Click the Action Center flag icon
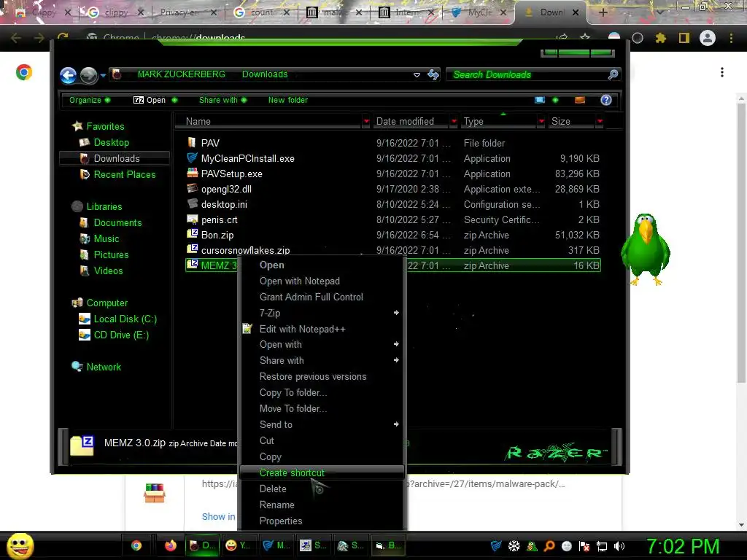This screenshot has width=747, height=560. pyautogui.click(x=584, y=546)
